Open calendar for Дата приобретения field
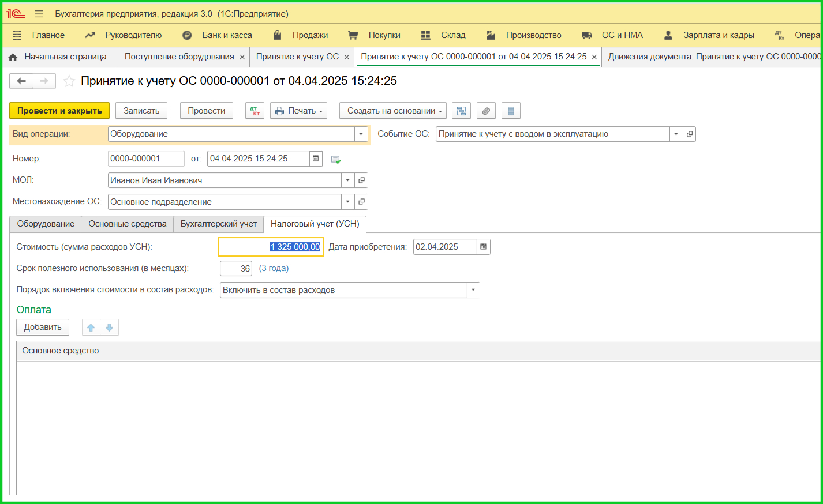 484,247
